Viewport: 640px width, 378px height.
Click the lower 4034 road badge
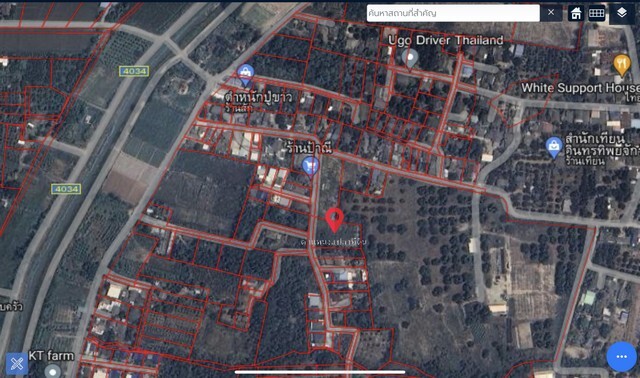[x=66, y=189]
